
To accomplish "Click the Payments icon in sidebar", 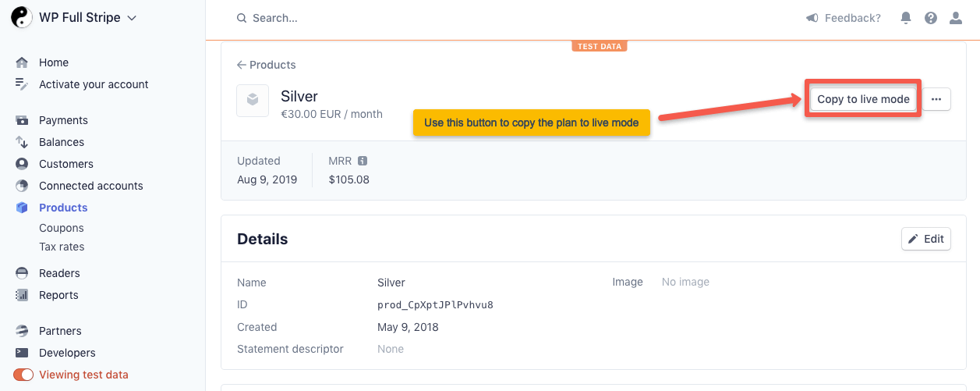I will coord(22,120).
